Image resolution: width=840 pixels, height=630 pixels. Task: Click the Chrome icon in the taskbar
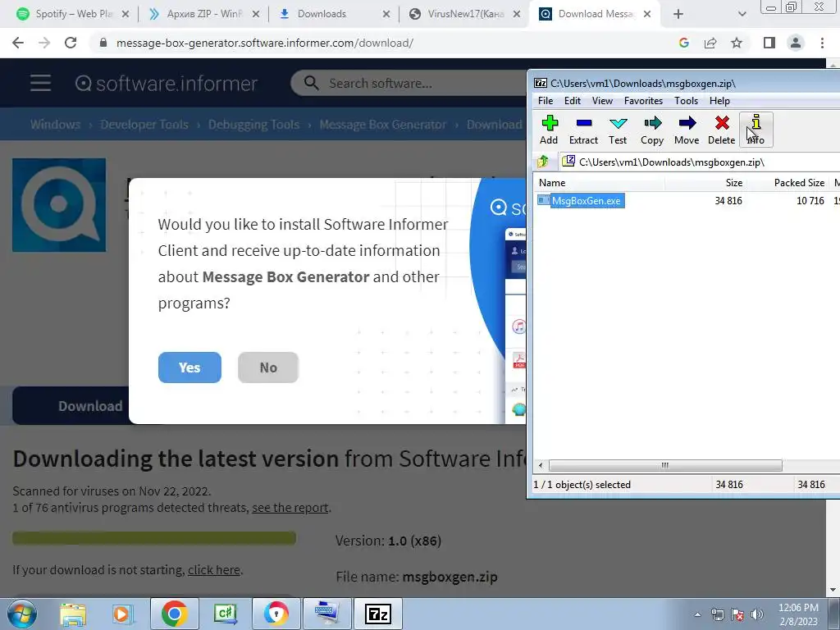(175, 614)
